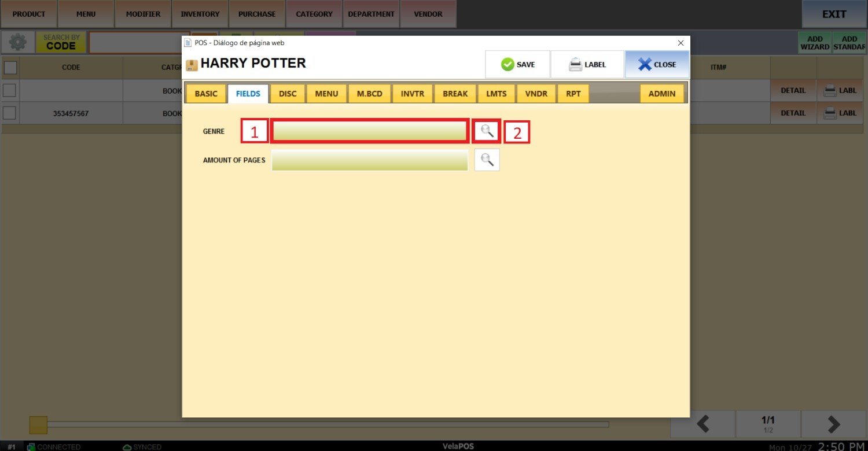
Task: Check the checkbox for item 353457567
Action: click(9, 113)
